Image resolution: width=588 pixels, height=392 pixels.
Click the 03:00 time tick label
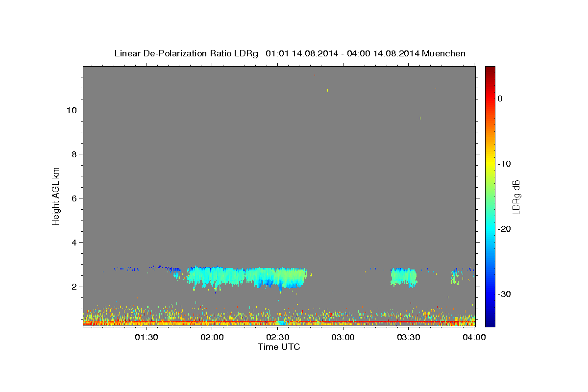(x=343, y=338)
